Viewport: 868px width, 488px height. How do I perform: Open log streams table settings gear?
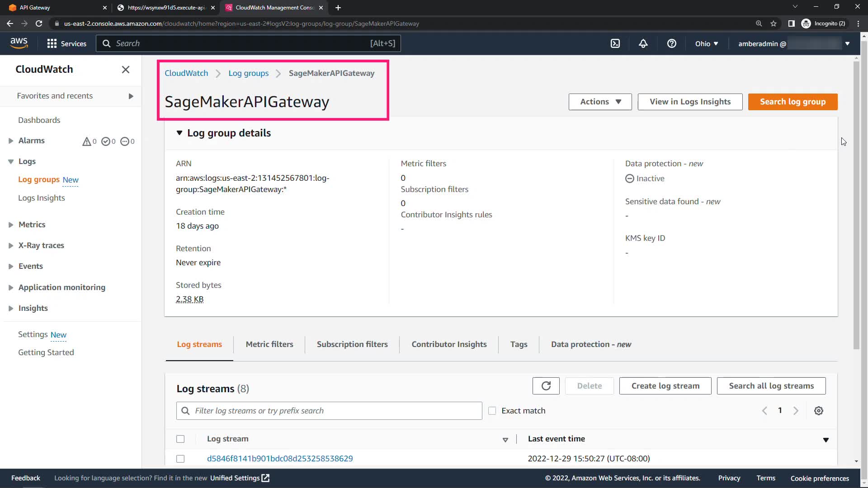click(x=818, y=411)
